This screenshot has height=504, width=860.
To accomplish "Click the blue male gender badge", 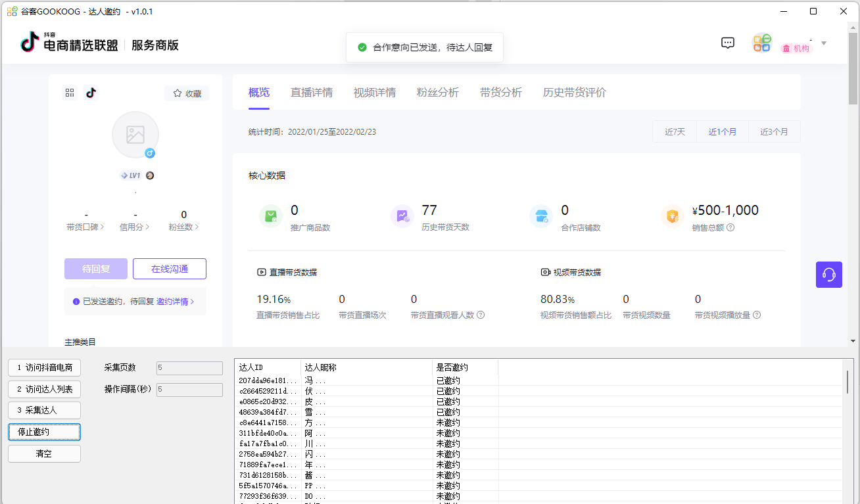I will point(150,153).
